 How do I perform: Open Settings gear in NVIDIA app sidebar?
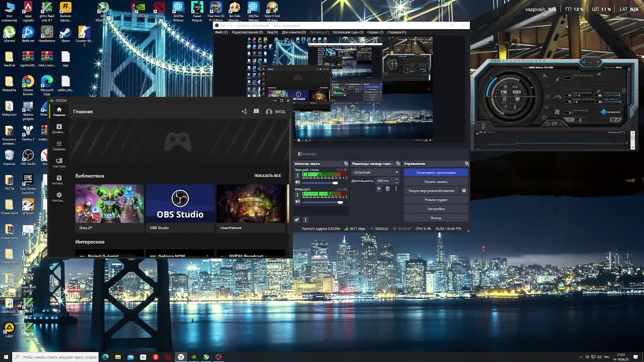click(x=59, y=197)
